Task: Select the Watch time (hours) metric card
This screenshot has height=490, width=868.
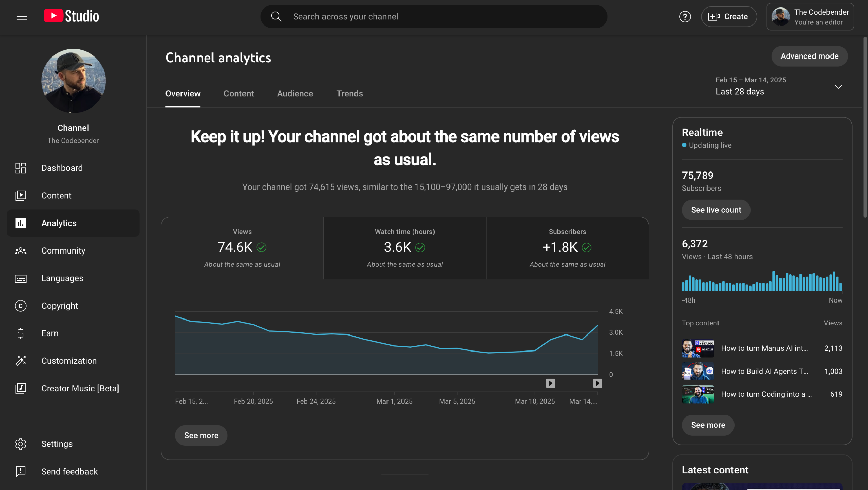Action: tap(405, 248)
